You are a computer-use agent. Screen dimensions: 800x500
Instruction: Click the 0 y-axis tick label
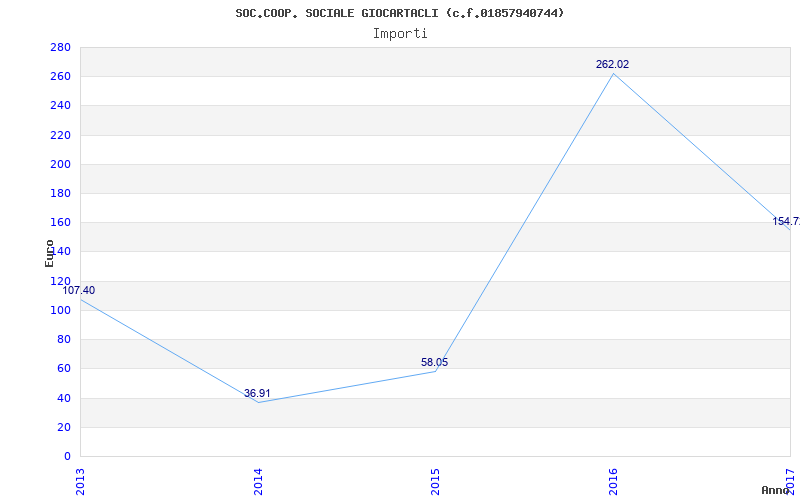tap(67, 456)
